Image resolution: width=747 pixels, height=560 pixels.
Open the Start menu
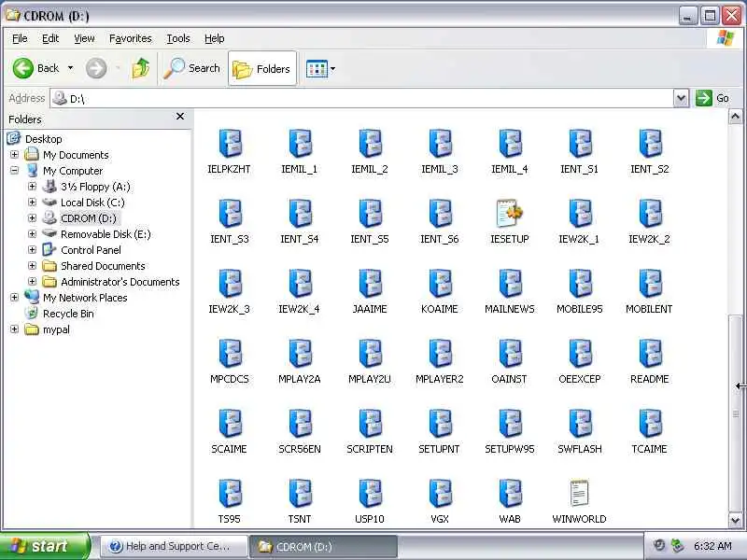[x=45, y=546]
